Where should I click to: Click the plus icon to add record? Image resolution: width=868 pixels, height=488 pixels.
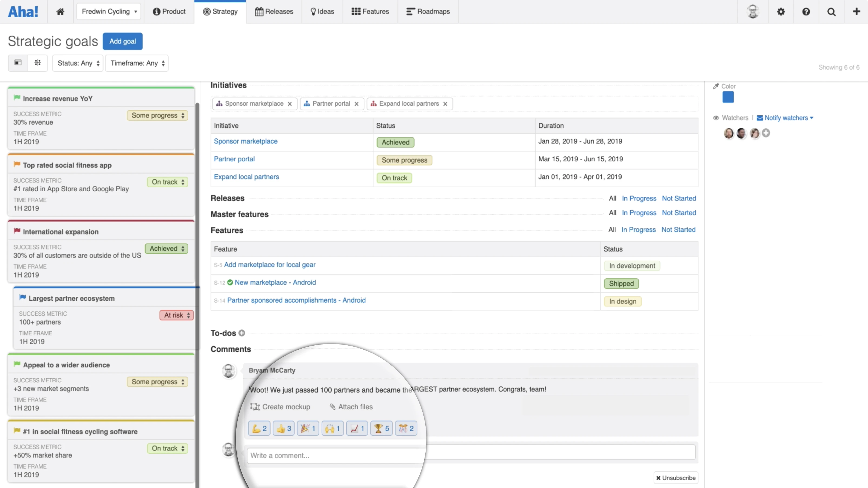pos(856,11)
